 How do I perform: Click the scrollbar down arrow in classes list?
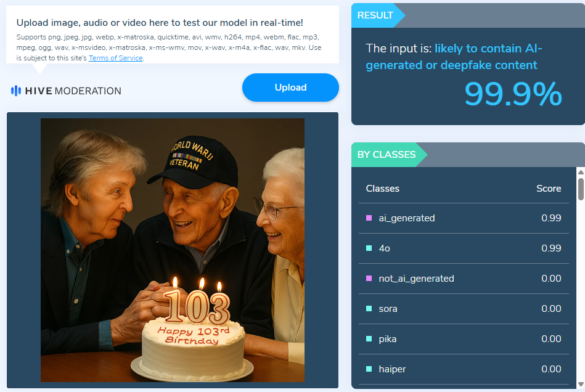pyautogui.click(x=581, y=384)
